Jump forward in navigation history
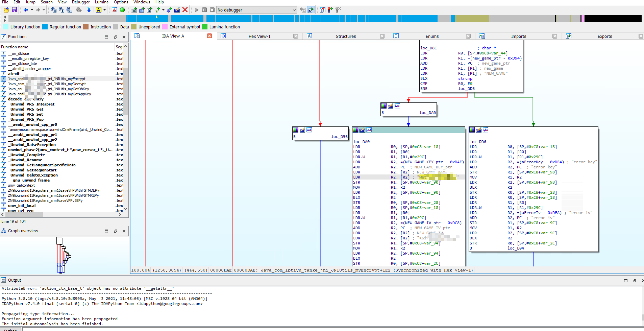Screen dimensions: 644x331 pyautogui.click(x=38, y=10)
